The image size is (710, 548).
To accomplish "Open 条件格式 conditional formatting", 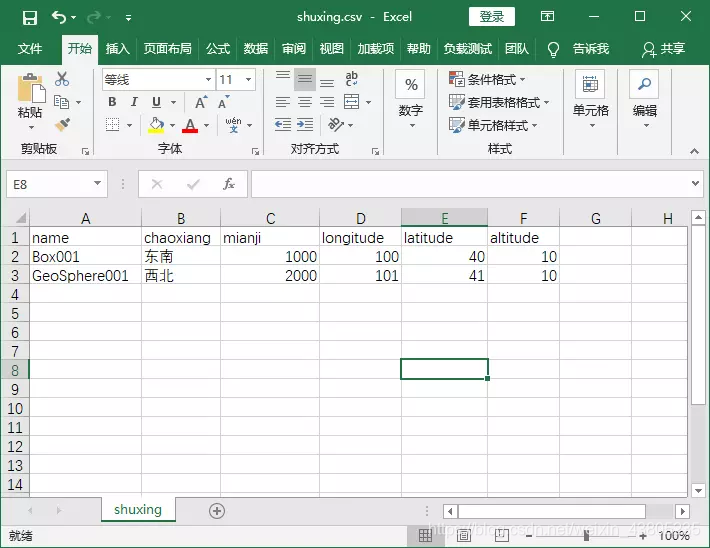I will (487, 79).
